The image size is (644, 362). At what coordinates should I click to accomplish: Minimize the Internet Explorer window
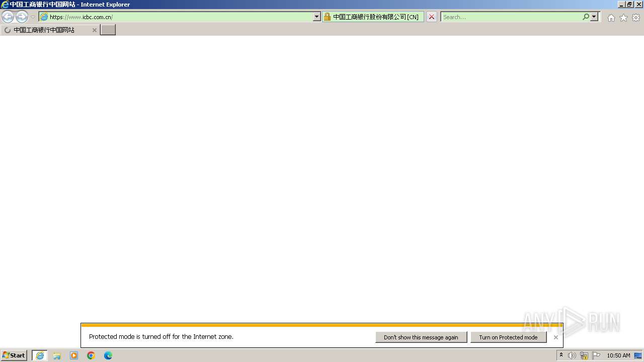[621, 5]
